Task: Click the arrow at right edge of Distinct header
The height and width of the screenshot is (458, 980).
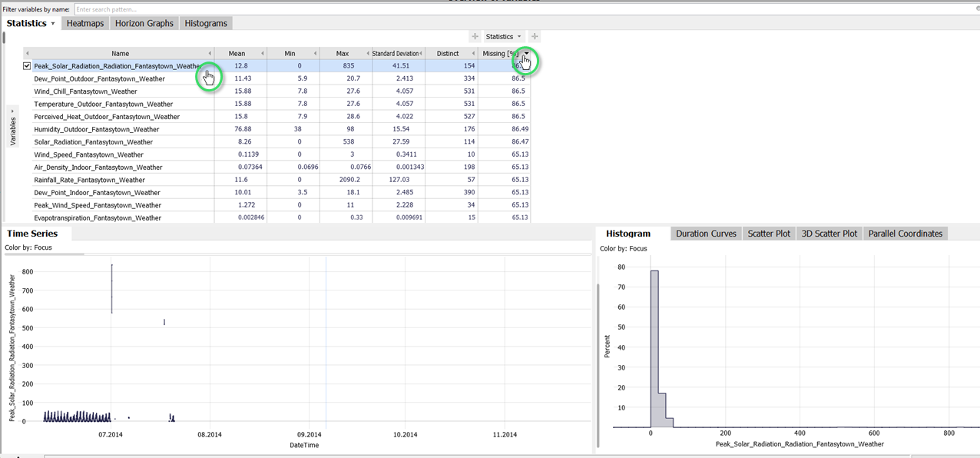Action: click(473, 54)
